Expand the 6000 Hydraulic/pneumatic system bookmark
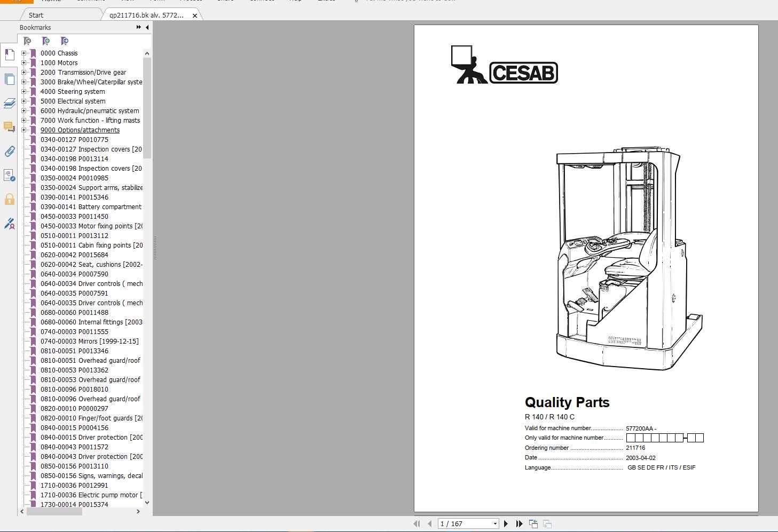This screenshot has width=778, height=532. (x=23, y=111)
